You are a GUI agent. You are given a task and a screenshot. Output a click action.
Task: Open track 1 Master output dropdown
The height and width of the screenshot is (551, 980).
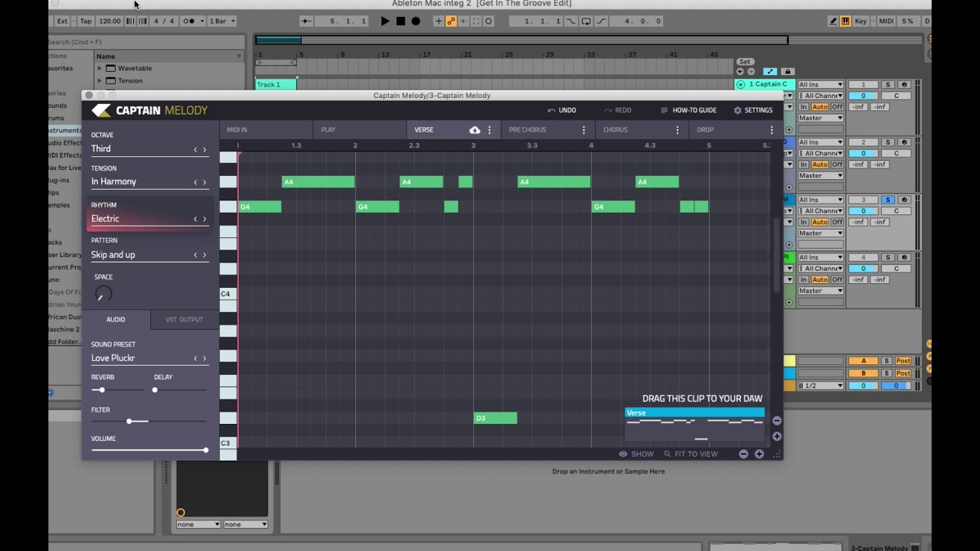[821, 118]
